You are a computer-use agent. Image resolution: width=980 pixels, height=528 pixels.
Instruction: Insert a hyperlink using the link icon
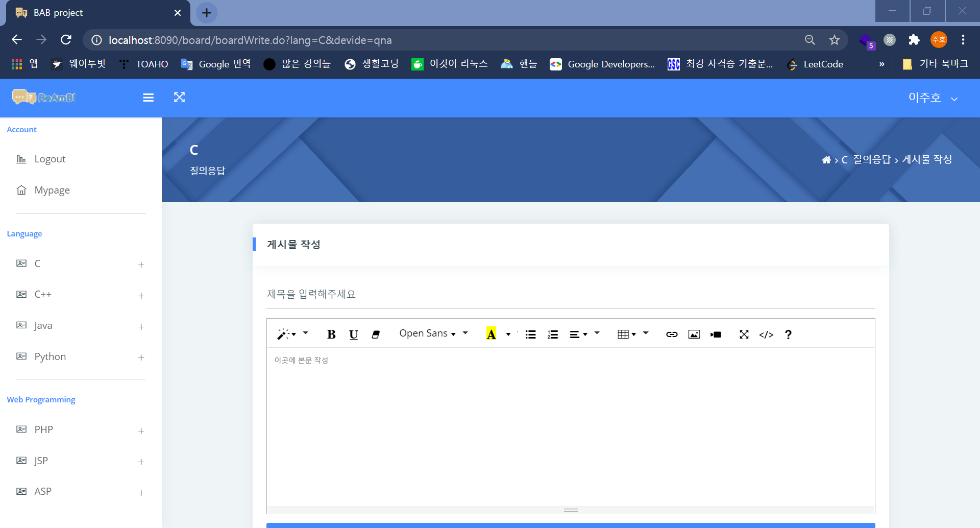[x=672, y=334]
